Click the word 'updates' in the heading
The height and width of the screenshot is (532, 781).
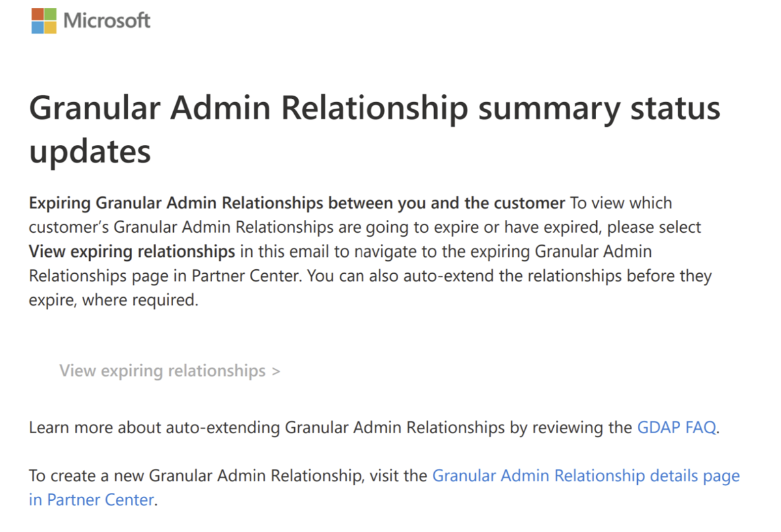(90, 151)
